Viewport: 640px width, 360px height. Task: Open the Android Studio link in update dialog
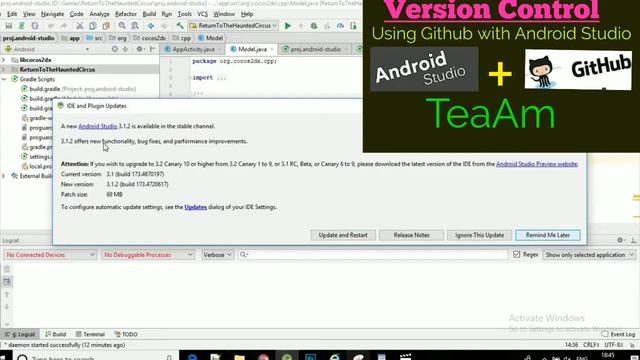pyautogui.click(x=98, y=126)
